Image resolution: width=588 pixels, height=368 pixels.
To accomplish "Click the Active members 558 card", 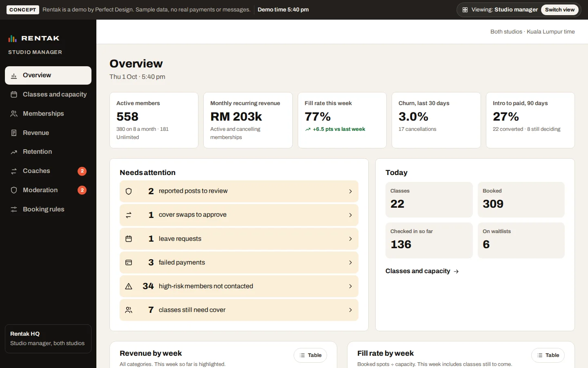I will click(x=154, y=120).
